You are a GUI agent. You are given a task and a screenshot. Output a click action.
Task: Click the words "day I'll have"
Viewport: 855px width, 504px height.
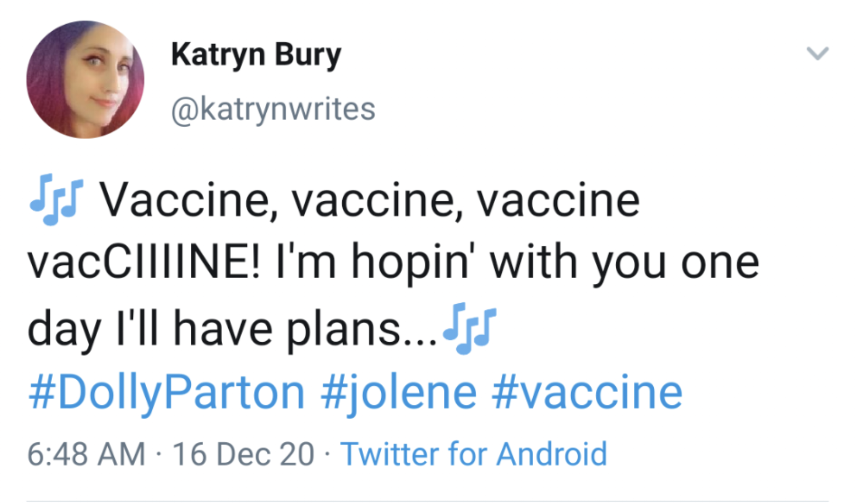point(150,330)
